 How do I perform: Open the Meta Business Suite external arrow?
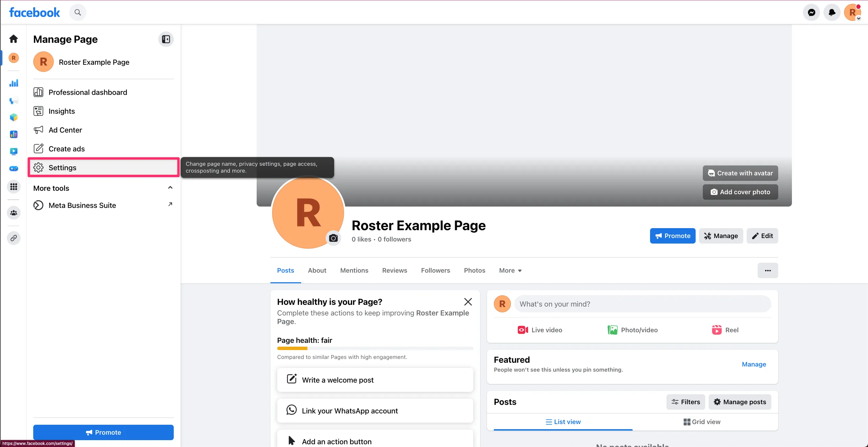[170, 204]
